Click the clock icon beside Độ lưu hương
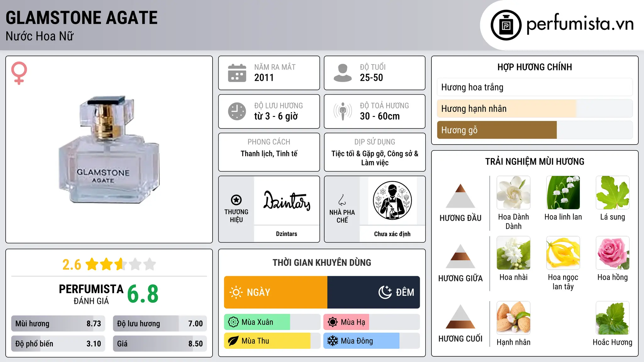This screenshot has height=362, width=644. tap(237, 111)
